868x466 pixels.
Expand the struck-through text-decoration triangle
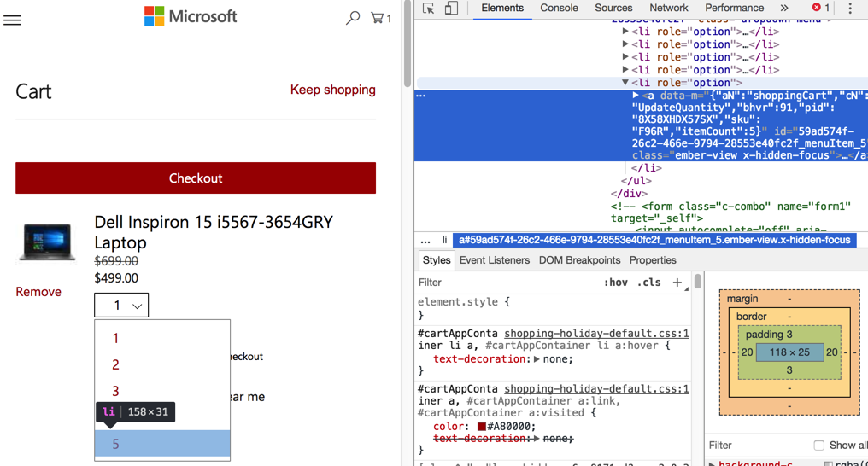coord(536,439)
